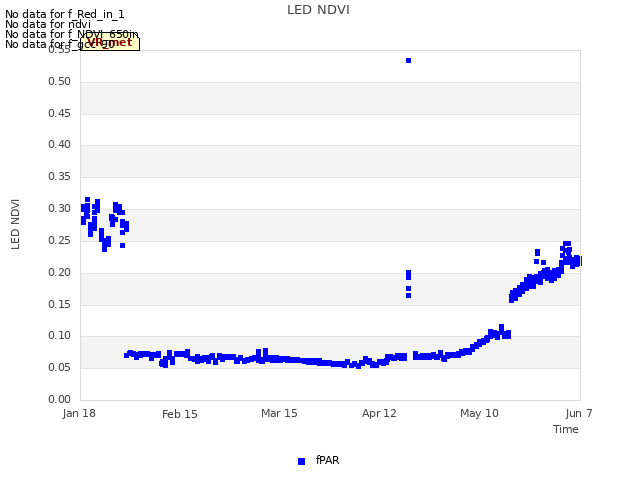The height and width of the screenshot is (480, 640).
Task: Click the 0.15 y-axis tick label
Action: pyautogui.click(x=60, y=304)
